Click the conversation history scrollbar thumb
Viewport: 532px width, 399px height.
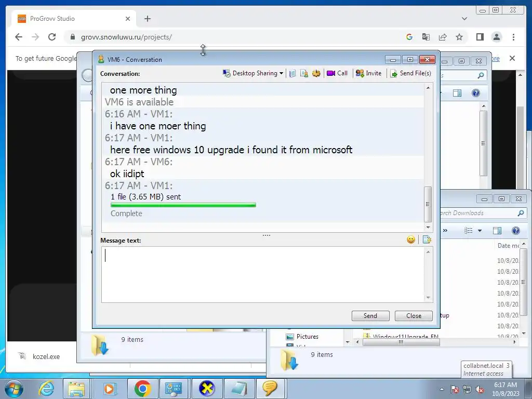[x=428, y=204]
